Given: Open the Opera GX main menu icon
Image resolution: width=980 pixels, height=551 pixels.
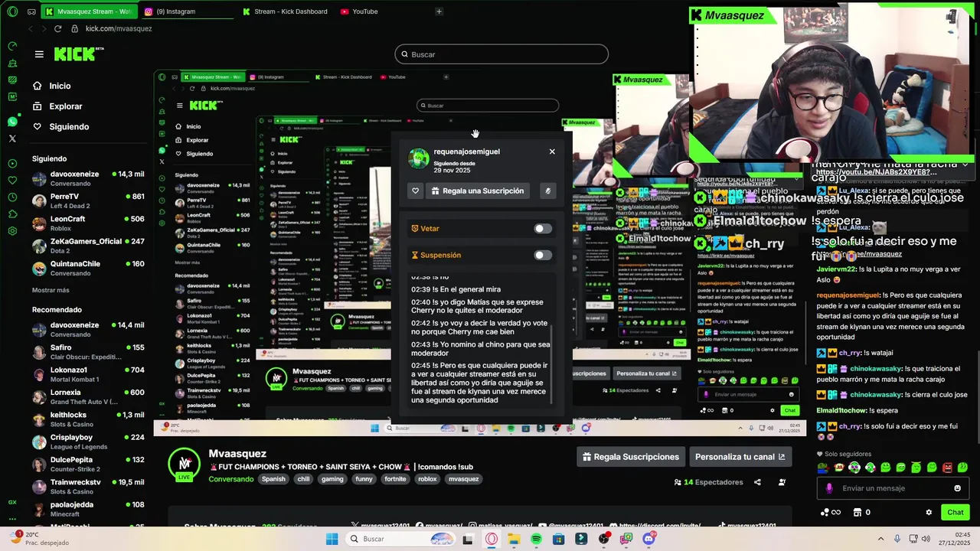Looking at the screenshot, I should (12, 11).
